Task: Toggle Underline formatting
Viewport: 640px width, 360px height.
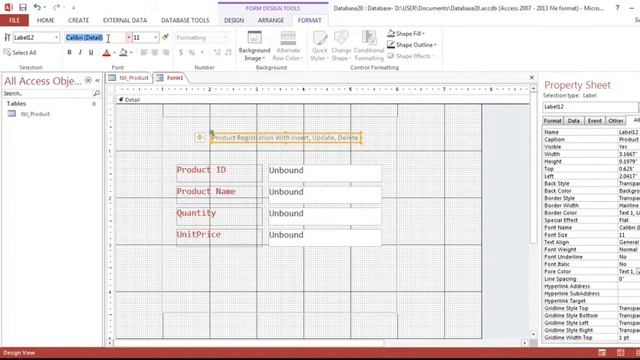Action: pos(91,52)
